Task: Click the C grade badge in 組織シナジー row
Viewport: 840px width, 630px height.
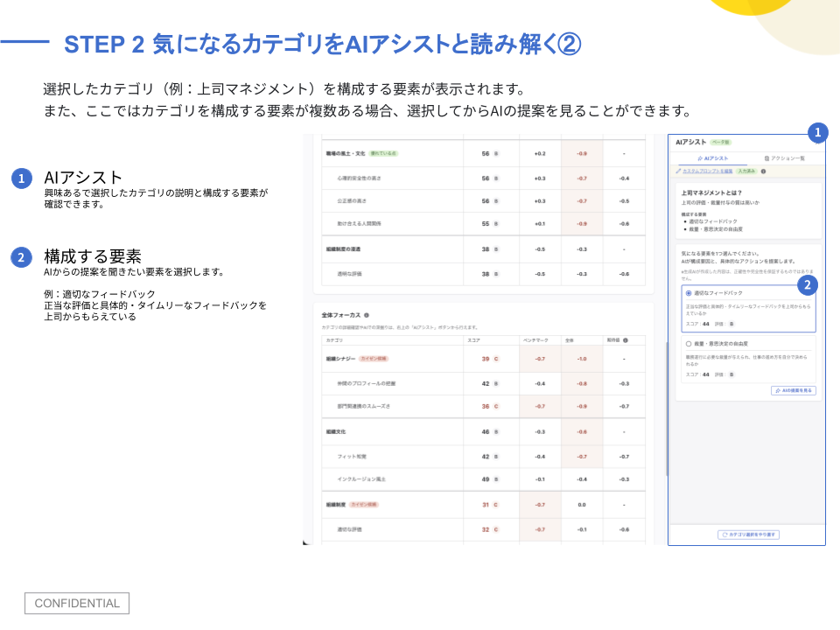Action: coord(496,359)
